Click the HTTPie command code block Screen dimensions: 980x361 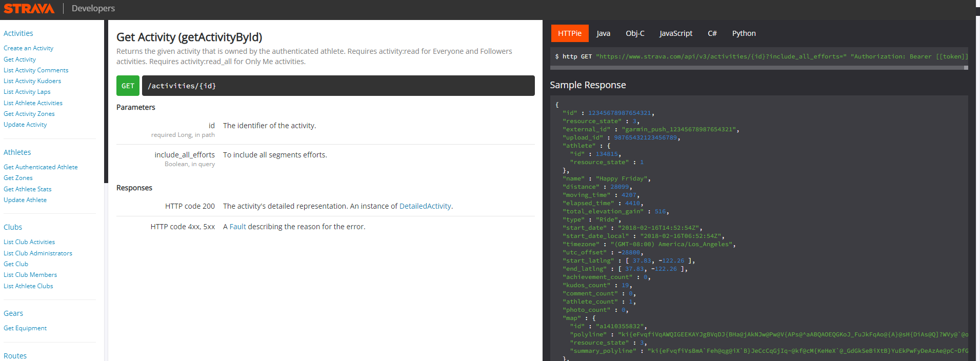(x=759, y=56)
